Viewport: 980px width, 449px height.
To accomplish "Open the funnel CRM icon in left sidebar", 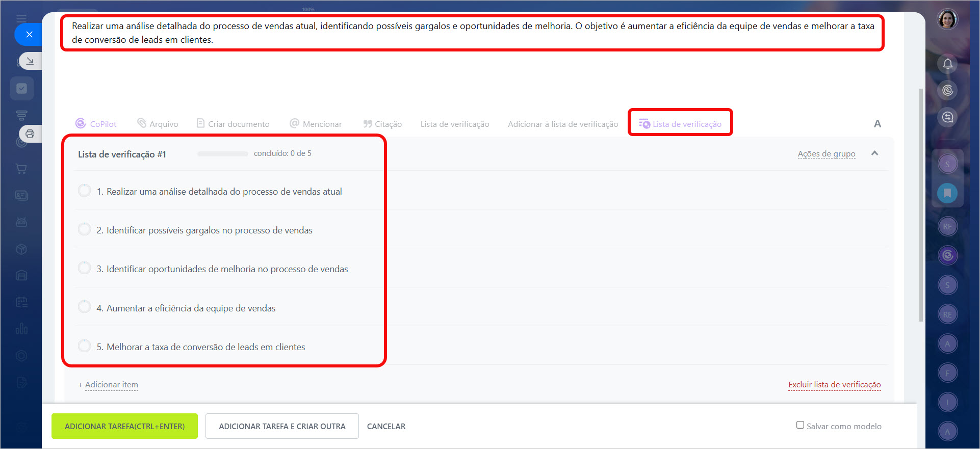I will pyautogui.click(x=21, y=115).
